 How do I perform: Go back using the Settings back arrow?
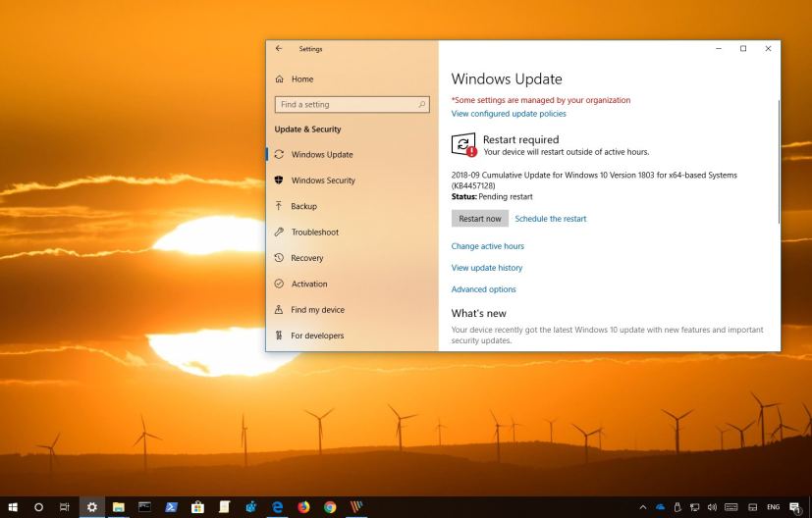click(x=279, y=48)
